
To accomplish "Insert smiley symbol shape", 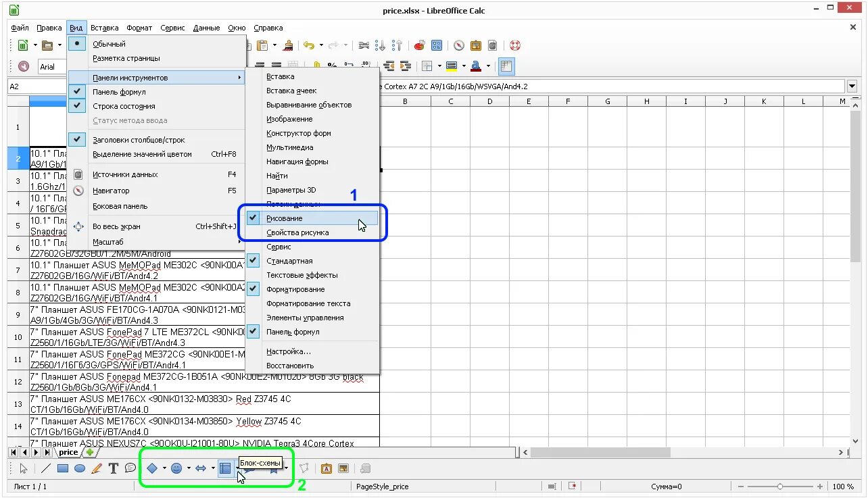I will pos(176,468).
